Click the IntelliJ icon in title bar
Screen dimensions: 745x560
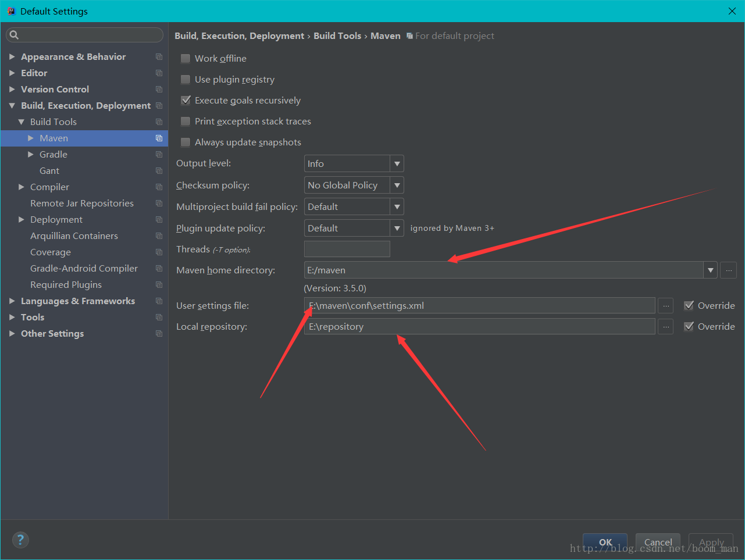[11, 11]
